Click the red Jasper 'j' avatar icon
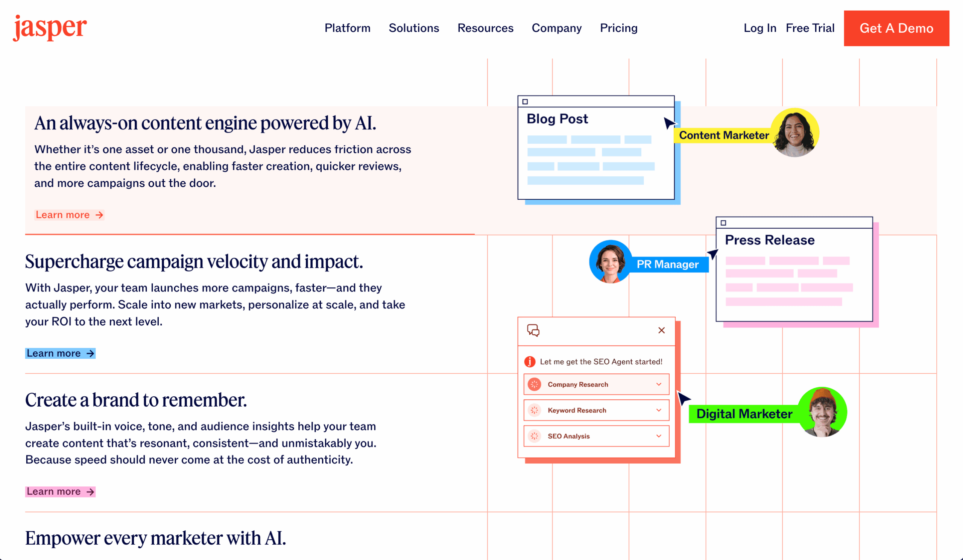Image resolution: width=963 pixels, height=560 pixels. point(530,361)
